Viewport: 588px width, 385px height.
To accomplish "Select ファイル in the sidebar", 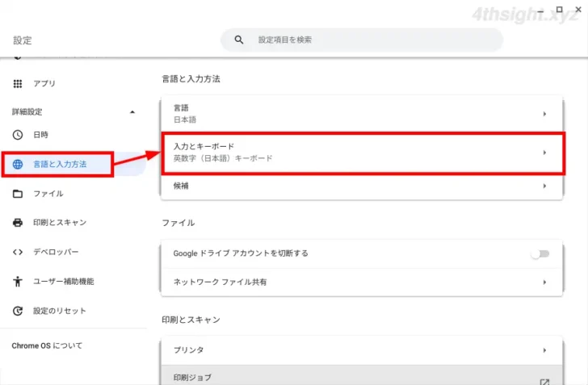I will [x=48, y=194].
